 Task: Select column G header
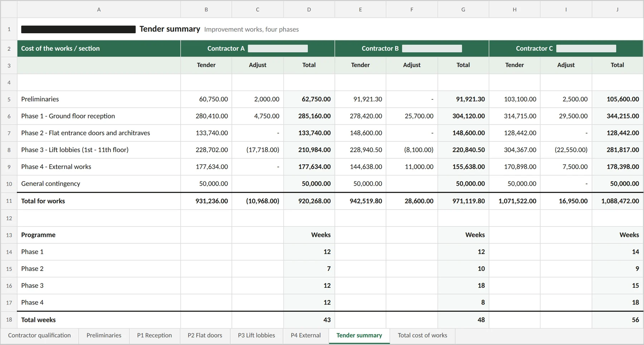463,10
